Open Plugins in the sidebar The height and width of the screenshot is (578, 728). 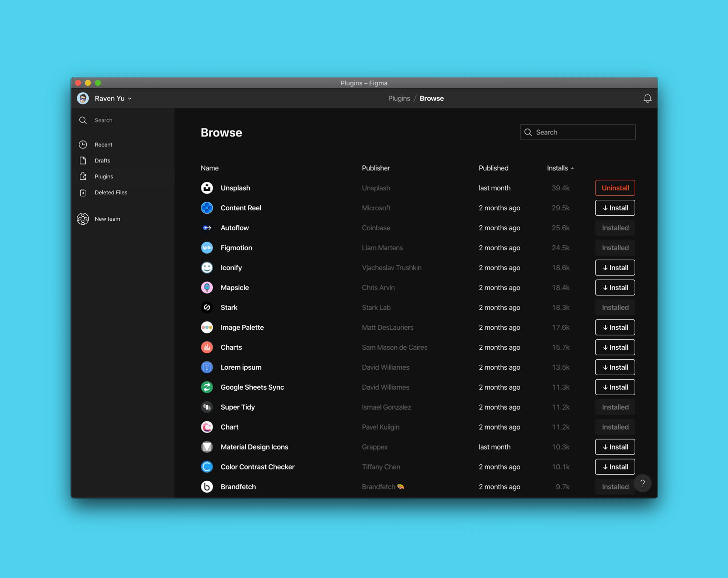(104, 176)
